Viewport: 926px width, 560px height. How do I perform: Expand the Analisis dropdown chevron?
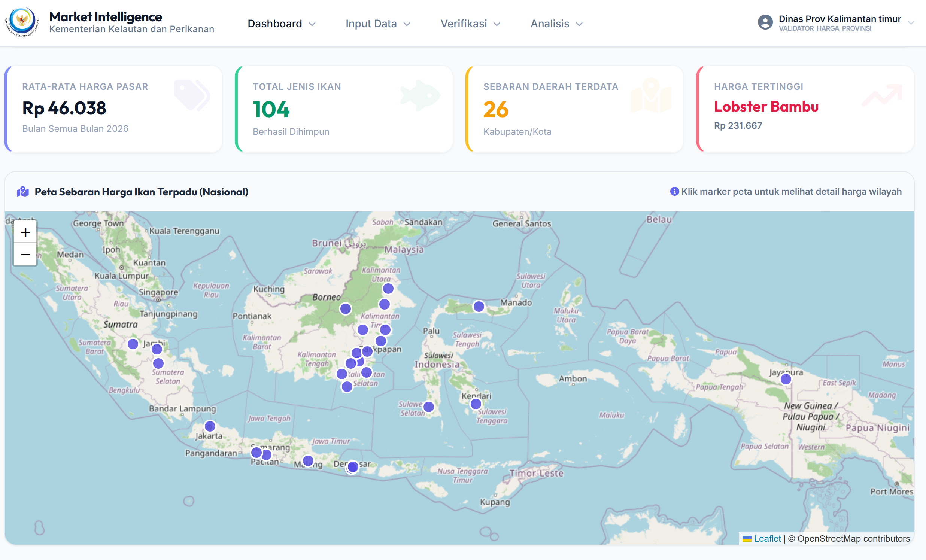(579, 24)
